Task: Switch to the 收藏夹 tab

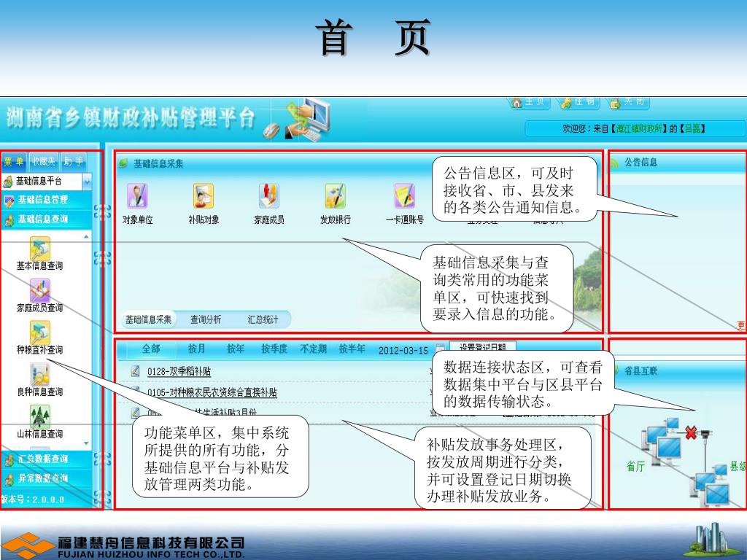Action: [x=43, y=161]
